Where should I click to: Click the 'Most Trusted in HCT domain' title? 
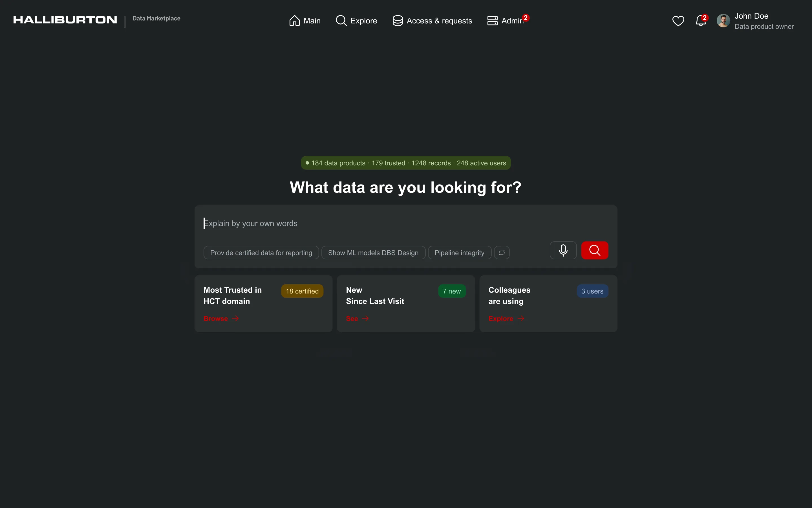click(233, 296)
